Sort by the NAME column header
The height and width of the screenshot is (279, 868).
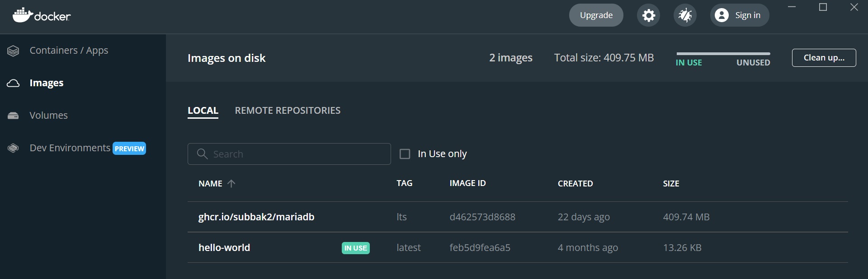pyautogui.click(x=210, y=184)
